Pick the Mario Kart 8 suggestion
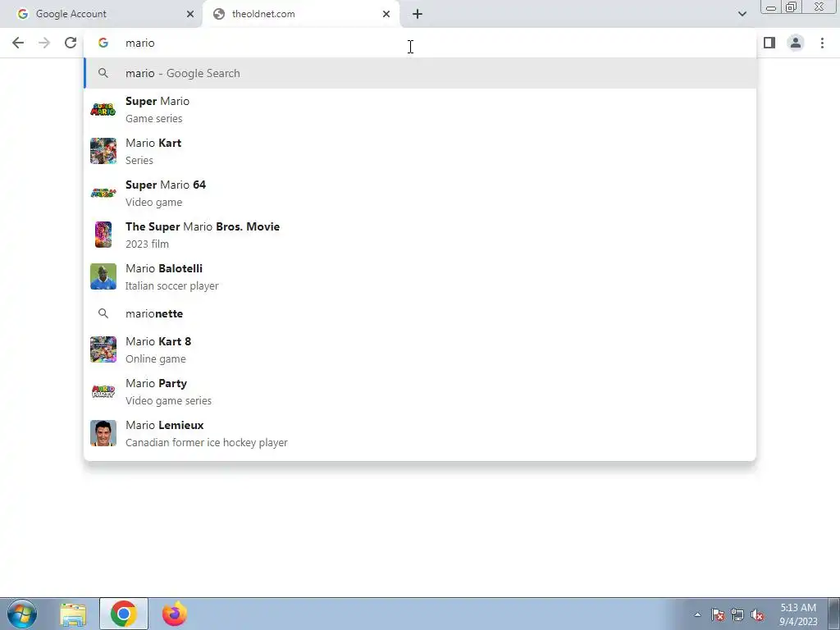 pos(420,349)
